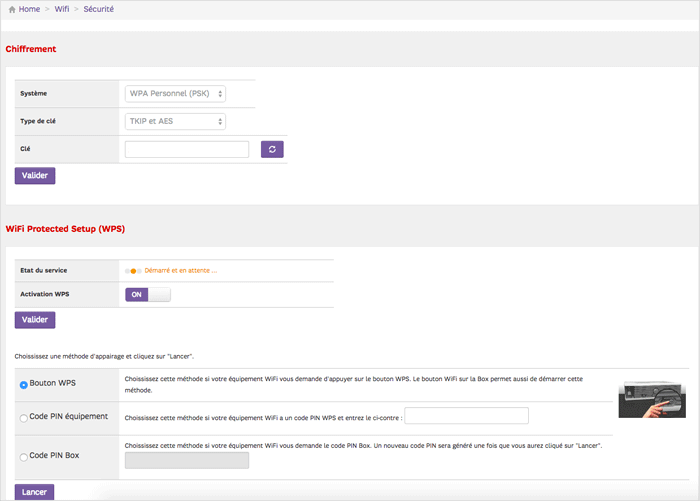Toggle the Activation WPS switch

(147, 294)
